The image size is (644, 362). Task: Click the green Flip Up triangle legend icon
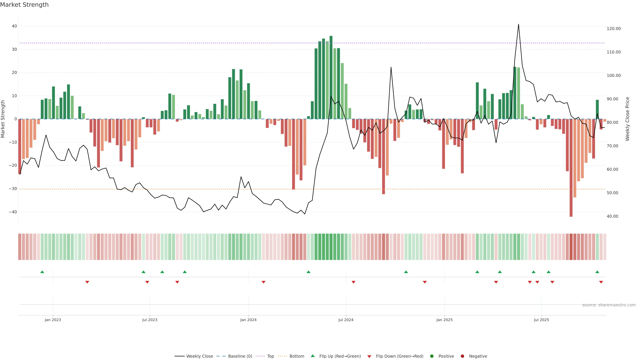coord(312,356)
